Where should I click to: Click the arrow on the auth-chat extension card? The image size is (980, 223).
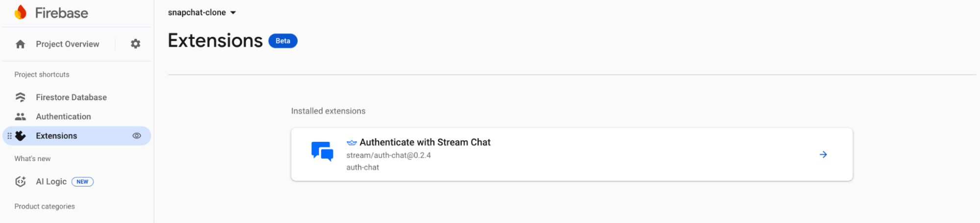point(823,155)
